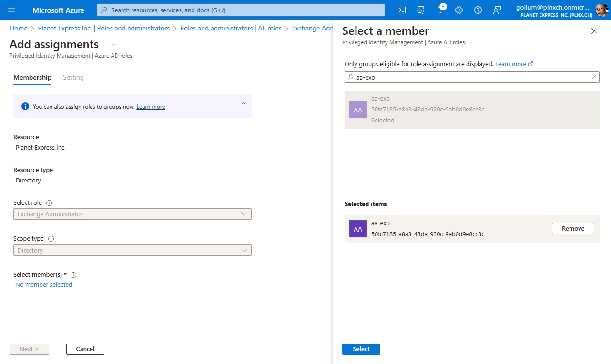Clear the aa-exo search text
The height and width of the screenshot is (364, 611).
click(x=594, y=77)
